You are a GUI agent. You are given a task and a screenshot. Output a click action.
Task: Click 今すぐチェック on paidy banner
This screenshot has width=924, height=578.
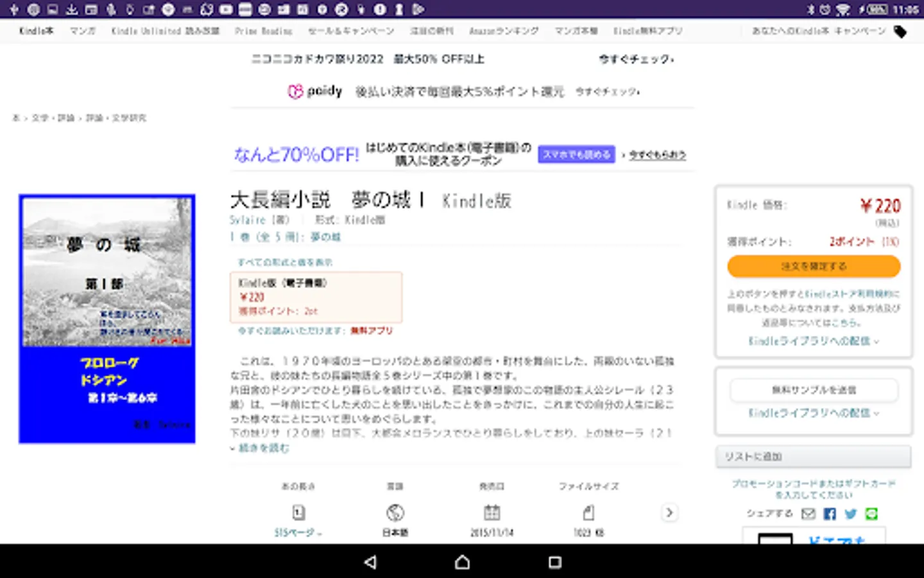point(607,92)
